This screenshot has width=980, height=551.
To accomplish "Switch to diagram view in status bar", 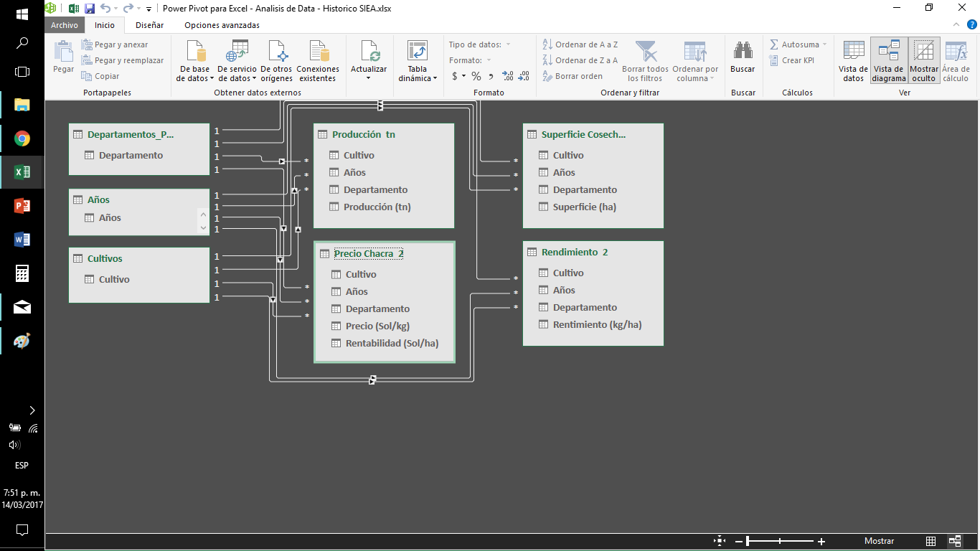I will tap(955, 541).
